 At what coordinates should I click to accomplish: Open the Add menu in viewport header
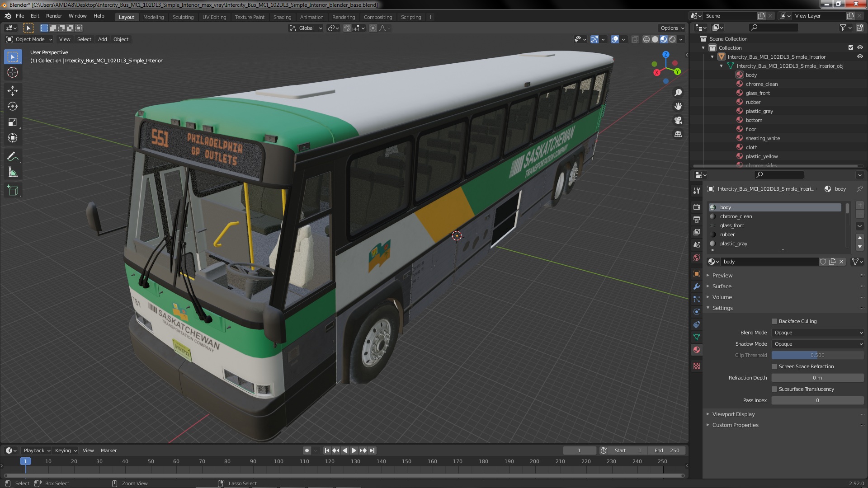point(103,39)
